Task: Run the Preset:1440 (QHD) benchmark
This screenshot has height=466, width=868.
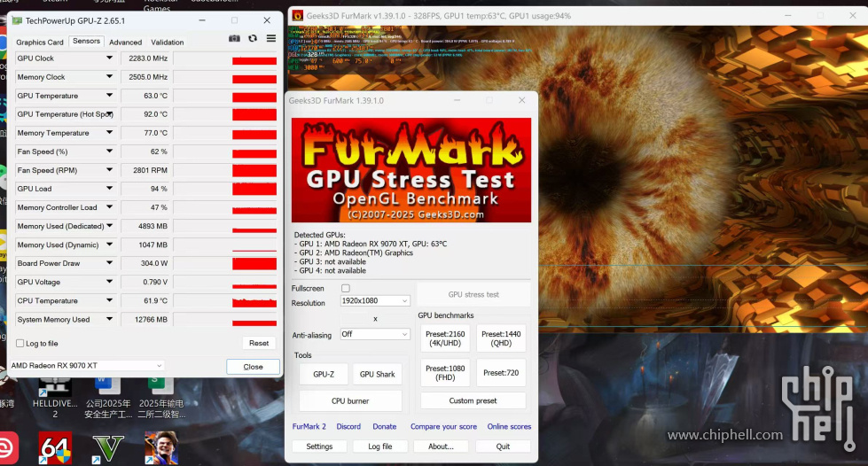Action: (x=501, y=338)
